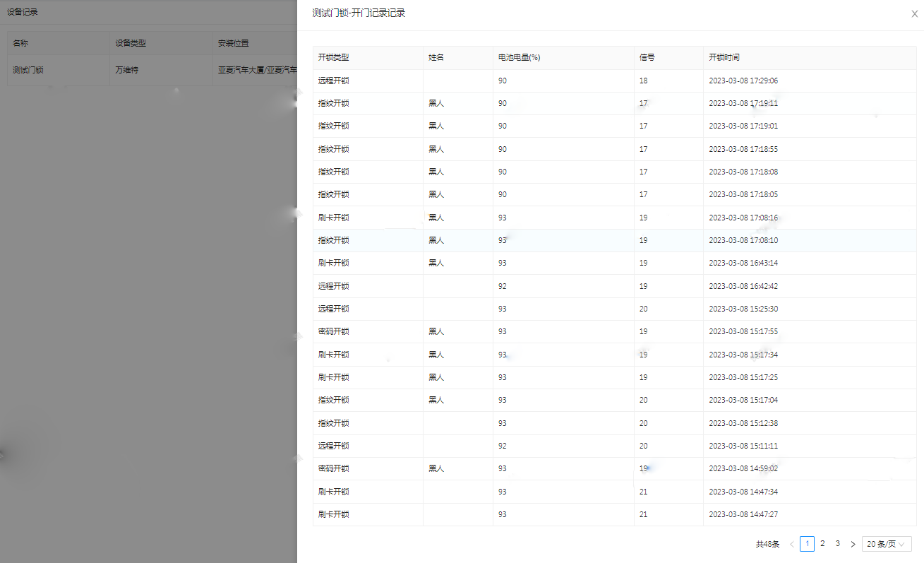Viewport: 924px width, 563px height.
Task: Select page 1 in pagination
Action: (807, 544)
